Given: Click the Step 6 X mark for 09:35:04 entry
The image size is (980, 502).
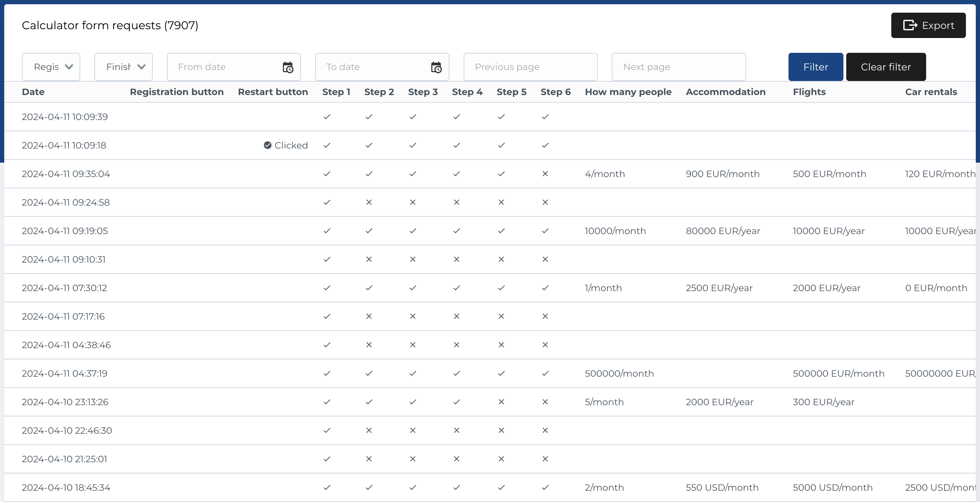Looking at the screenshot, I should tap(545, 174).
